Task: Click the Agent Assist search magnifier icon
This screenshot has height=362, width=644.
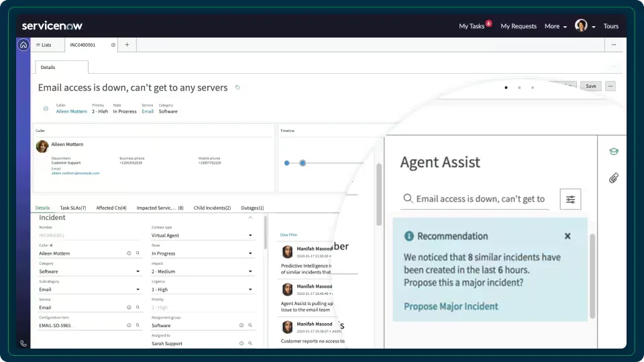Action: 407,198
